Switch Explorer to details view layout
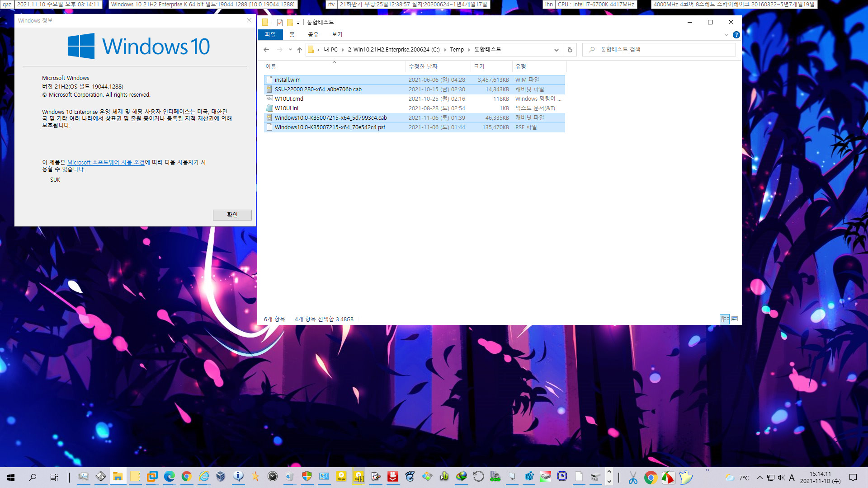Screen dimensions: 868x488 pos(725,319)
